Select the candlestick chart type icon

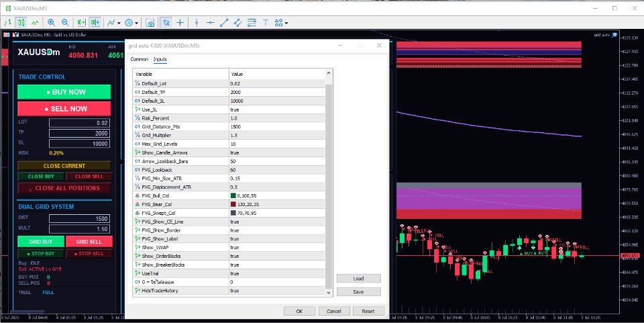(x=21, y=23)
